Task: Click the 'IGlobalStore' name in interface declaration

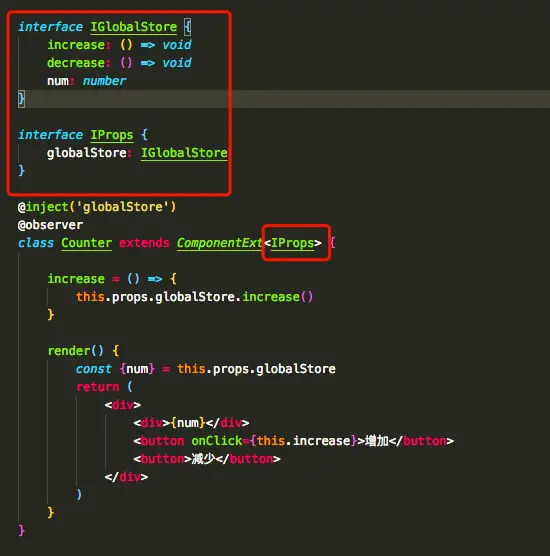Action: [x=134, y=27]
